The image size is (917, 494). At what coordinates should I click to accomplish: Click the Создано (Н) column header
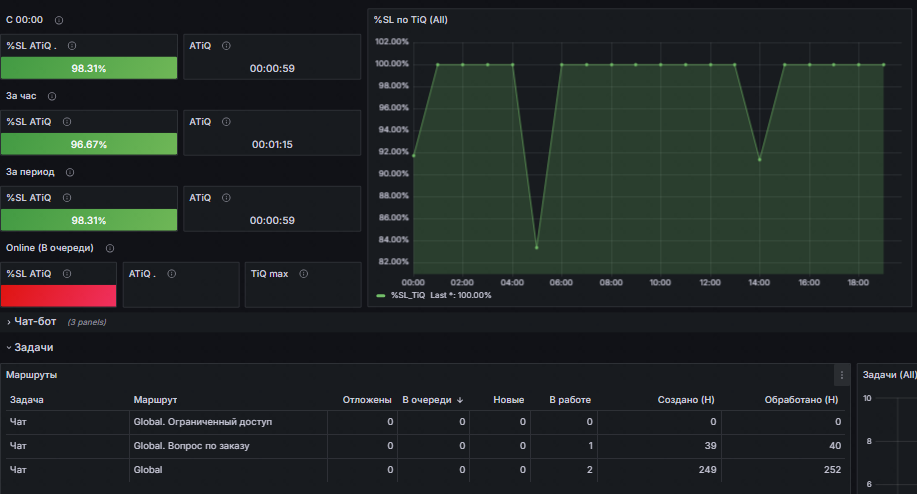coord(685,400)
